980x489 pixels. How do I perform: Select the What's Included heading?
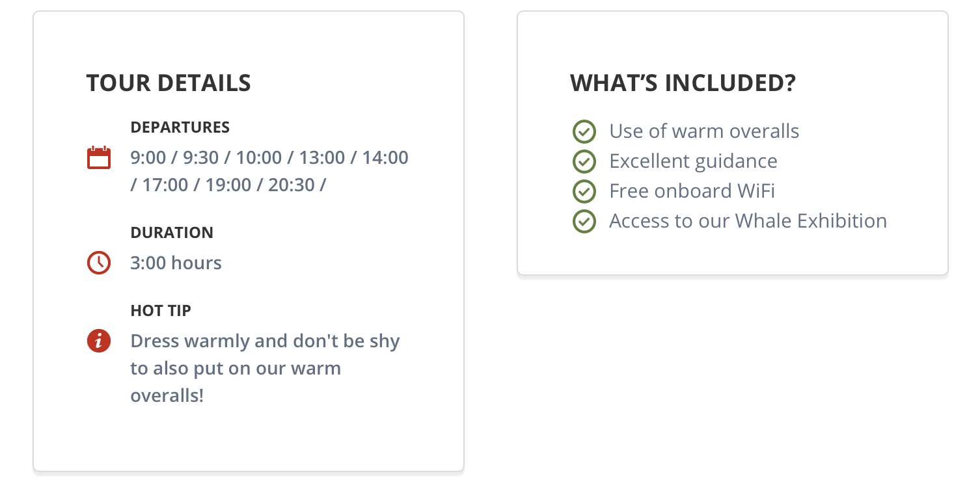pos(683,83)
